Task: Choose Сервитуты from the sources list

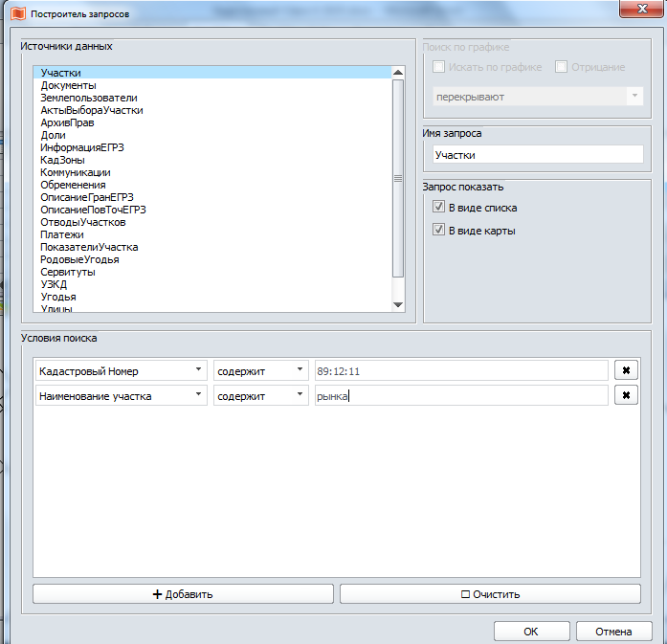Action: point(67,272)
